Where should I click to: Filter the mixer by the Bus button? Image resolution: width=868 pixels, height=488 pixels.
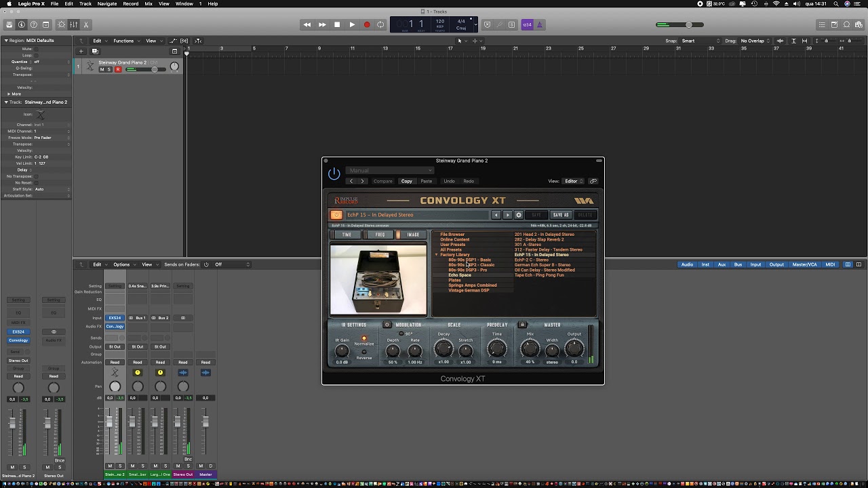(x=738, y=264)
